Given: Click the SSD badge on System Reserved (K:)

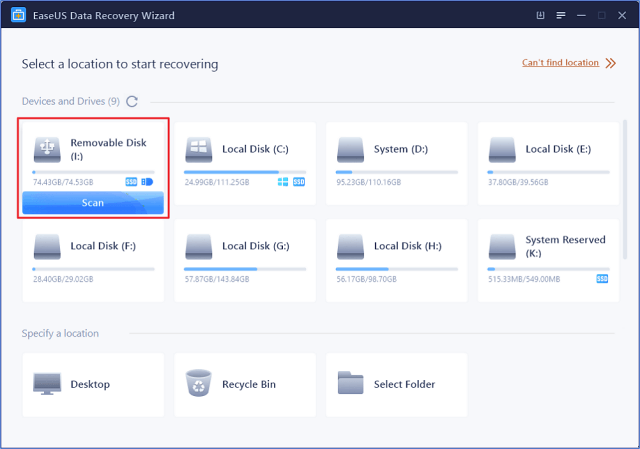Looking at the screenshot, I should click(x=602, y=279).
